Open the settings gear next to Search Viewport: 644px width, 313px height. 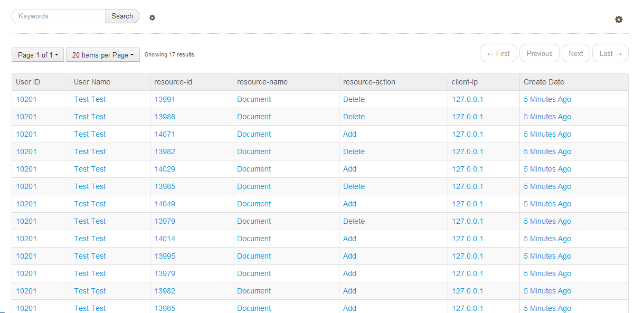click(152, 17)
